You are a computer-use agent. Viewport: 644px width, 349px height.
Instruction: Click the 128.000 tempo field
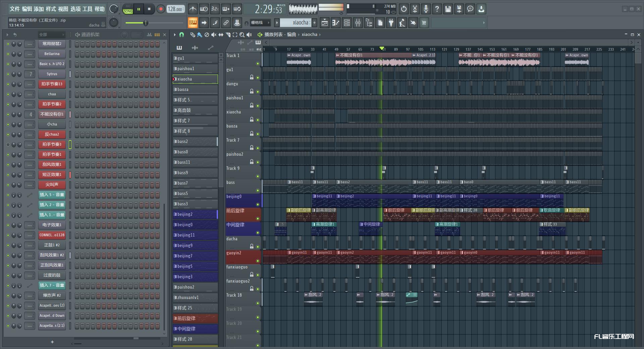pyautogui.click(x=176, y=9)
